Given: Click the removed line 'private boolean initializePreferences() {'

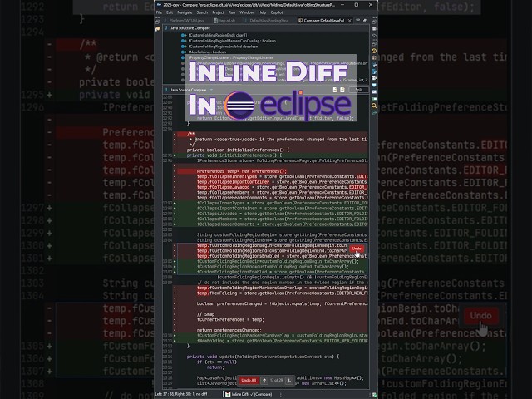Looking at the screenshot, I should point(238,150).
